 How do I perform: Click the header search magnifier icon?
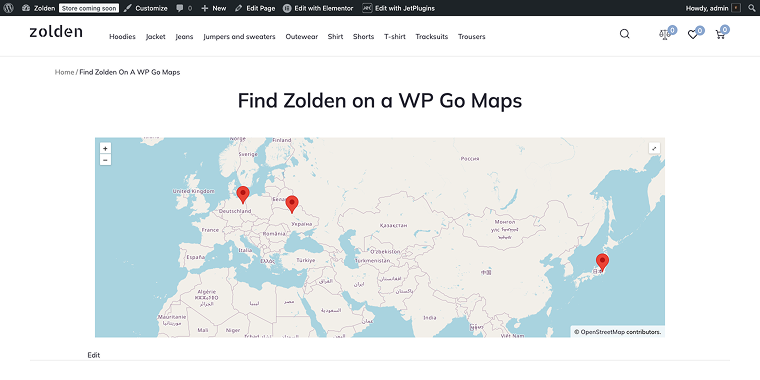(x=625, y=34)
